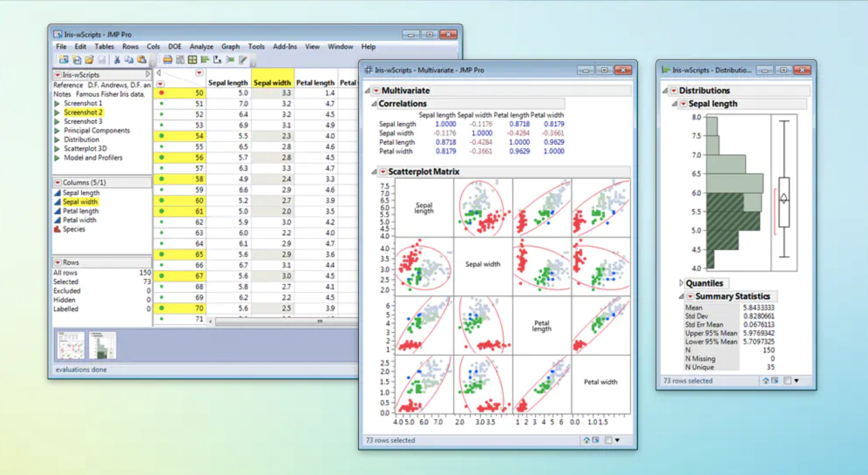868x475 pixels.
Task: Toggle row state marker for row 50
Action: [162, 93]
